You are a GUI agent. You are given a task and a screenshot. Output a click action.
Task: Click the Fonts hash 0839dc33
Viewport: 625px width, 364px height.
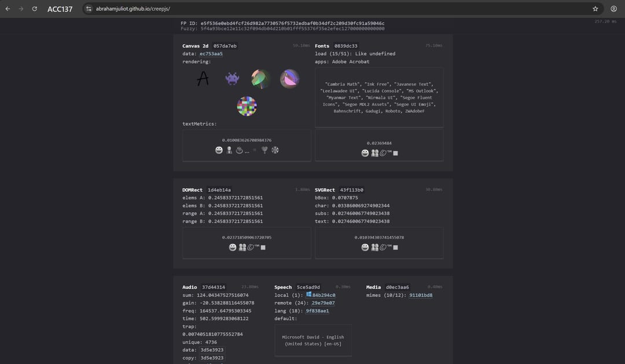pos(346,46)
